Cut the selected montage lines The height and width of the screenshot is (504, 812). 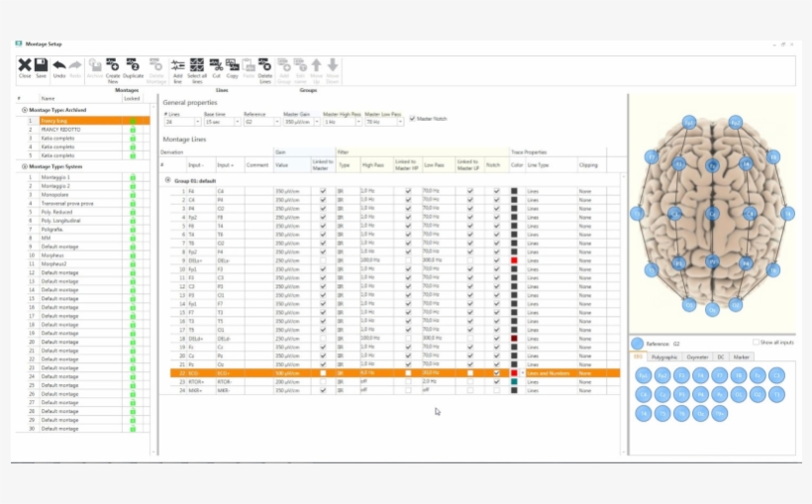click(x=216, y=66)
